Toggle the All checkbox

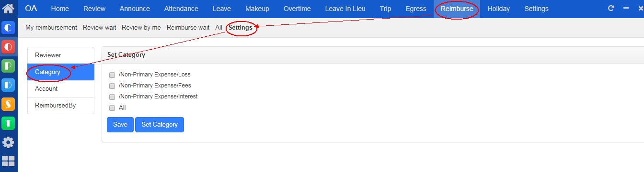coord(112,108)
